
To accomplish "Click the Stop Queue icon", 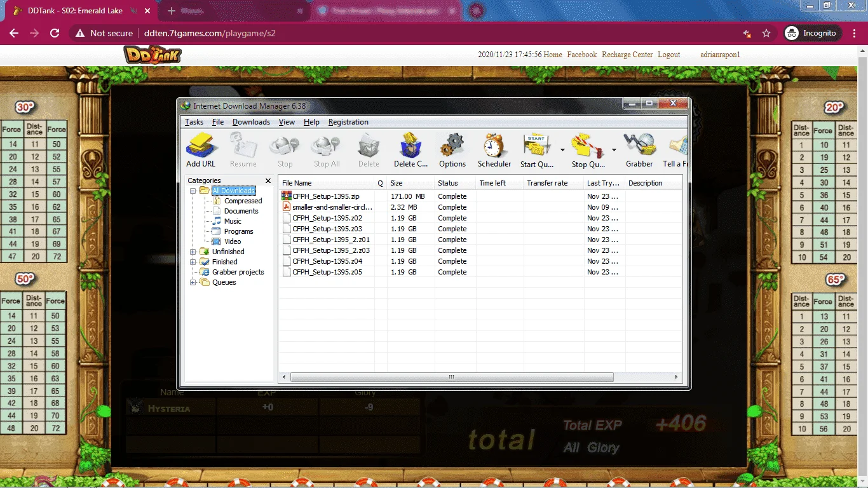I will coord(588,151).
